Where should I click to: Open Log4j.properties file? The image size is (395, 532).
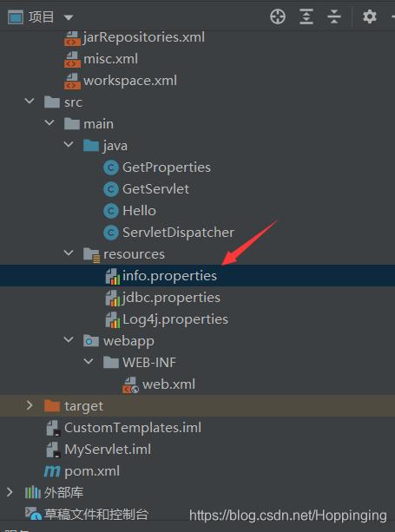tap(175, 319)
